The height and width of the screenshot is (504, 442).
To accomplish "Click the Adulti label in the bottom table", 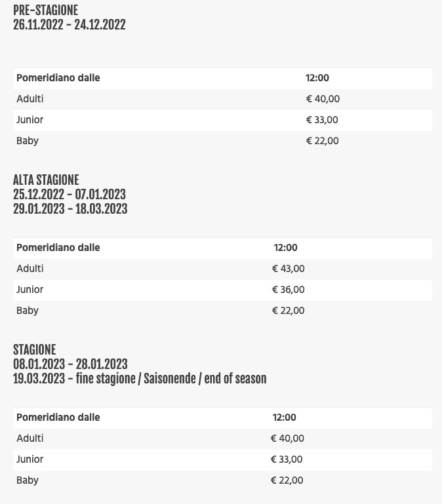I will (x=30, y=438).
